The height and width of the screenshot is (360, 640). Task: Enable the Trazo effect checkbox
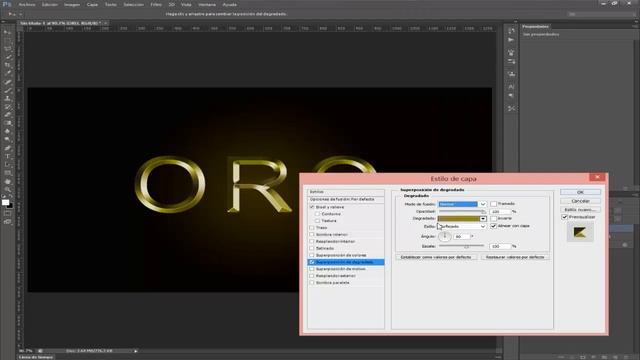[312, 228]
